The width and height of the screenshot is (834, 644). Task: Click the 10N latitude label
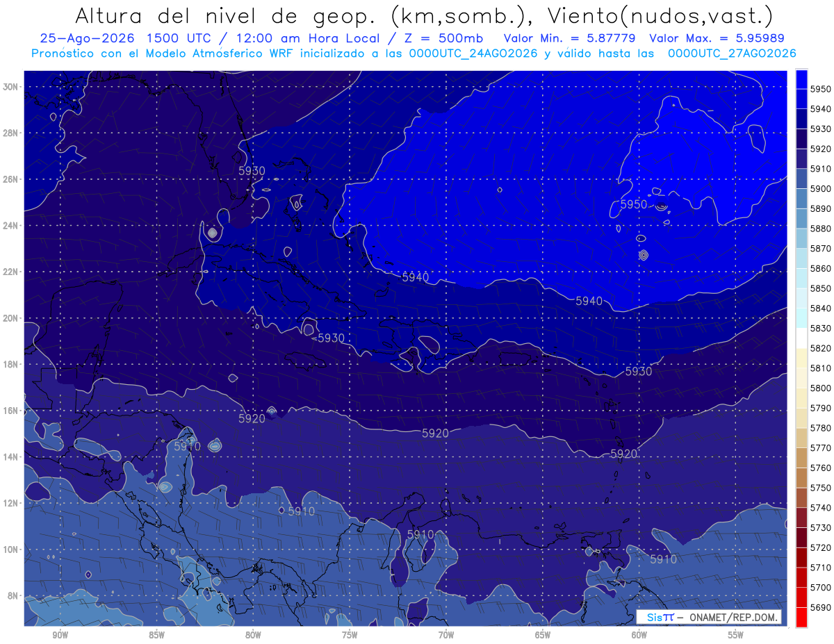pyautogui.click(x=12, y=549)
